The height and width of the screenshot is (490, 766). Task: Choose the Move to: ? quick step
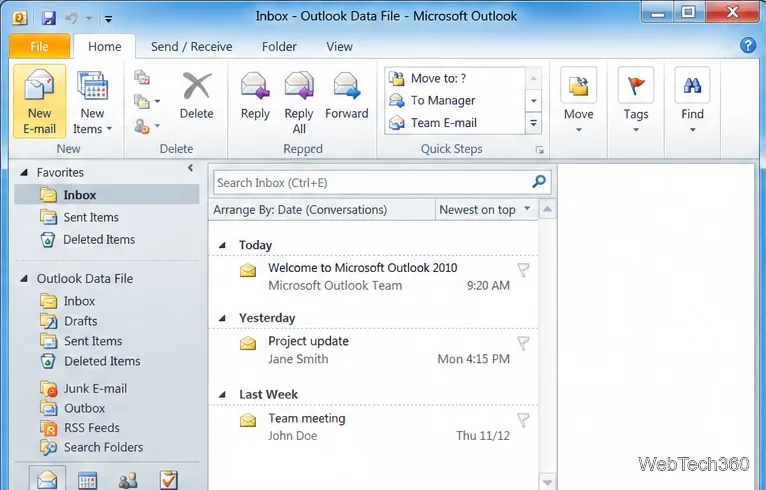pyautogui.click(x=455, y=78)
